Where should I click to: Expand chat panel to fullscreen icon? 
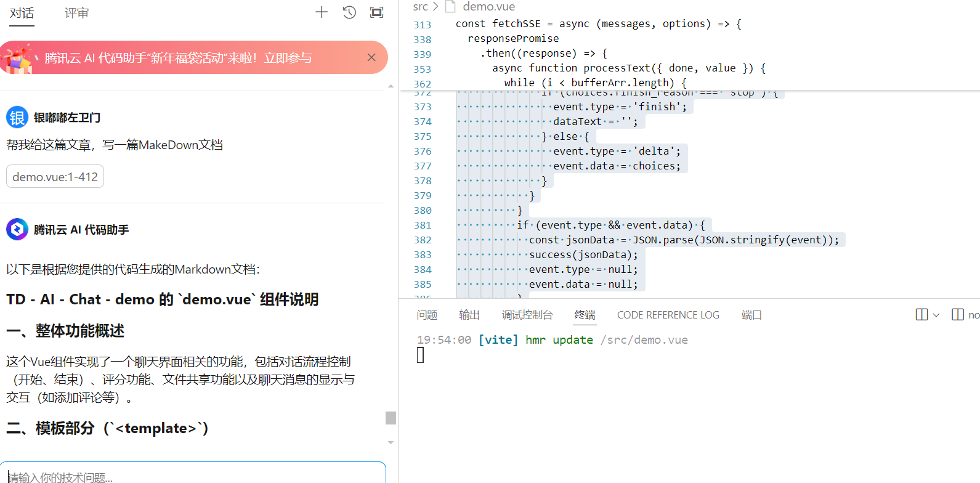[x=376, y=12]
